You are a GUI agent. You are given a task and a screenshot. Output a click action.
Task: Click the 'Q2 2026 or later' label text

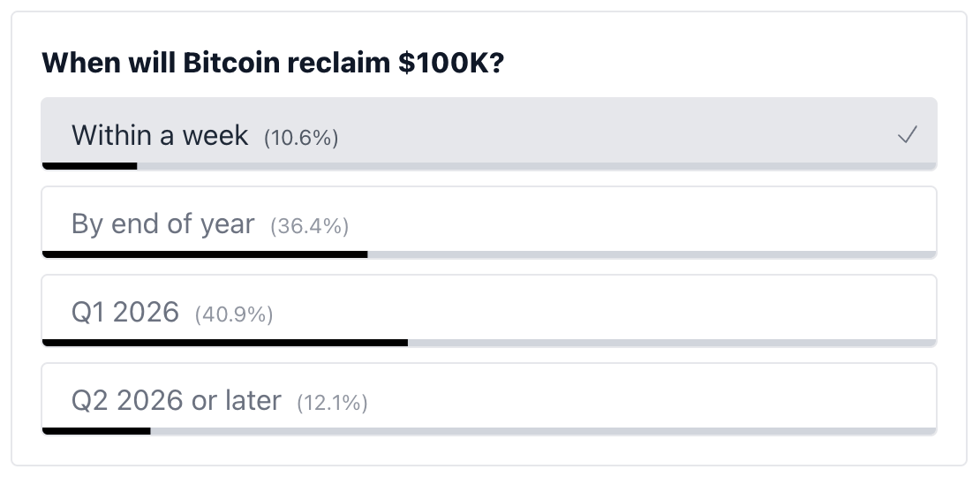pyautogui.click(x=177, y=401)
